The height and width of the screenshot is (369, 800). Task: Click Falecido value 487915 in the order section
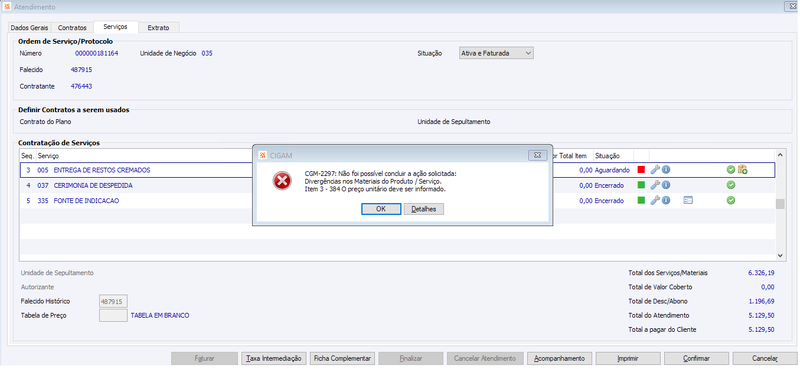(x=81, y=69)
